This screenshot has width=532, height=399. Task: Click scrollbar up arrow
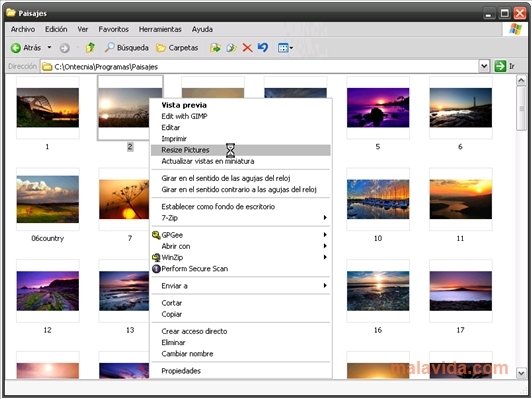point(521,80)
